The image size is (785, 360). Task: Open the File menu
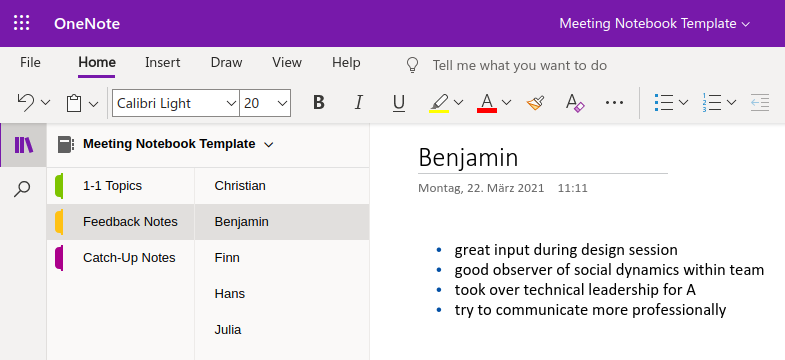coord(30,63)
